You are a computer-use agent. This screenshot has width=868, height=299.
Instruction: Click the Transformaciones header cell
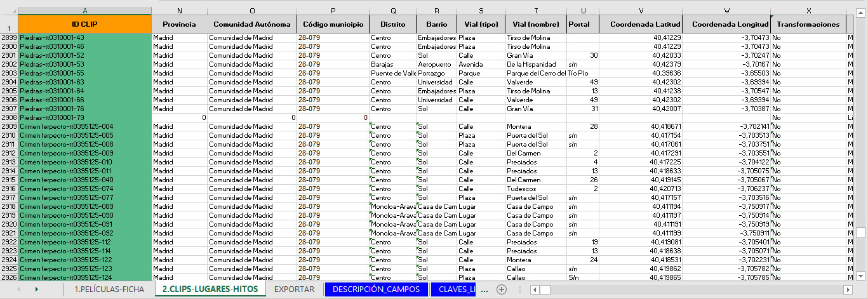808,24
